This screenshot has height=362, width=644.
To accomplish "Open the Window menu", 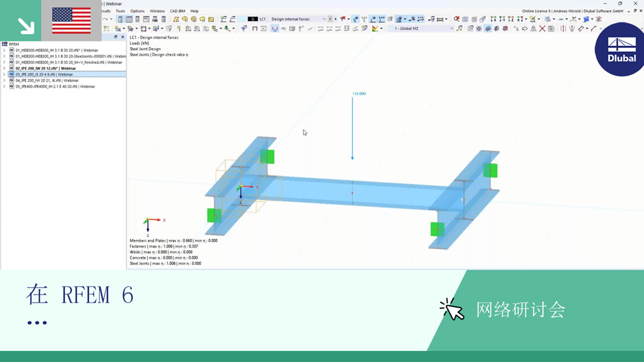I will 157,11.
